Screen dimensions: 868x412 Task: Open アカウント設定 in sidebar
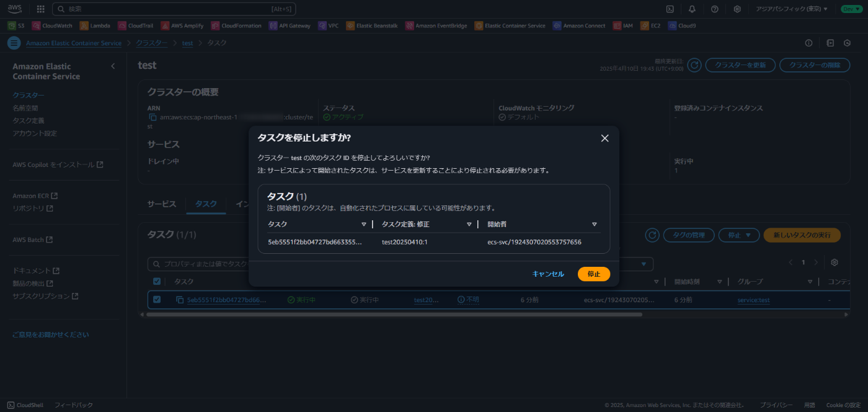click(x=35, y=133)
